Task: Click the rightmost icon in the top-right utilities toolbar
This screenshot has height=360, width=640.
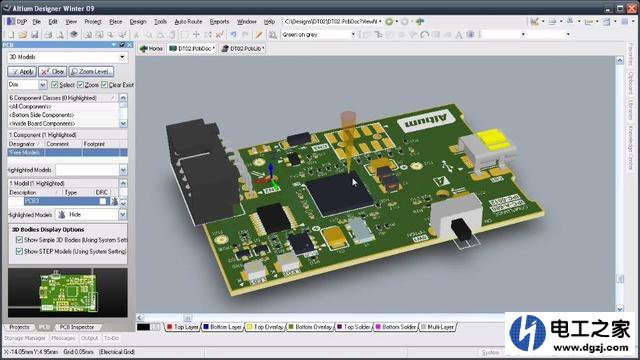Action: [x=624, y=22]
